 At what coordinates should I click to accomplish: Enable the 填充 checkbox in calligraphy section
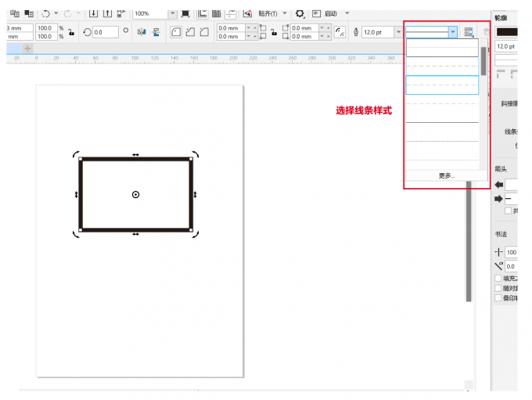pyautogui.click(x=498, y=278)
